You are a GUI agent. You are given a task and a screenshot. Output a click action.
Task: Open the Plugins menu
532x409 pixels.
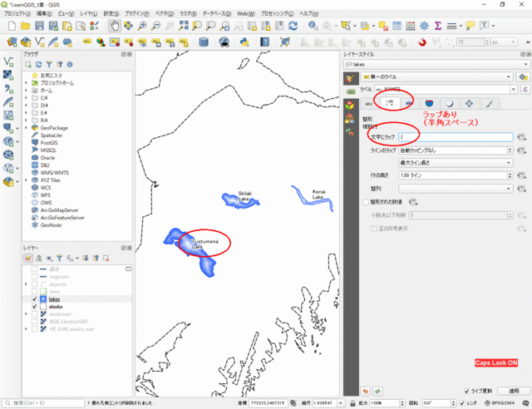click(x=136, y=13)
